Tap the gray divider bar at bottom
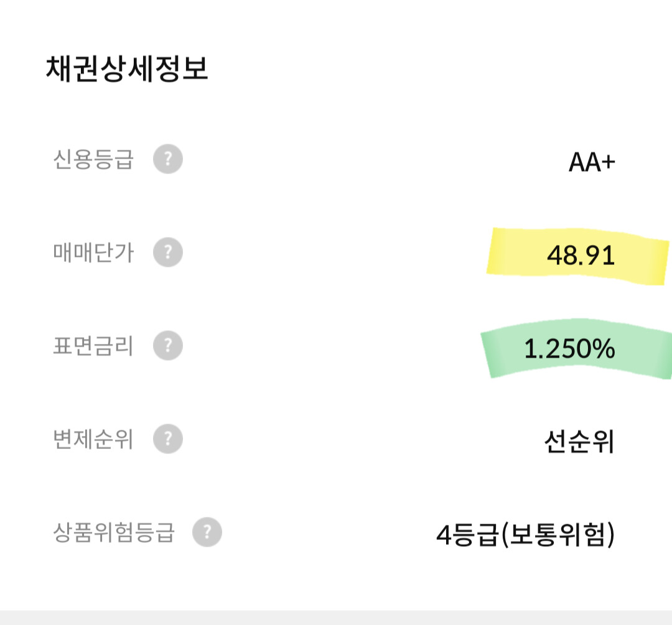Viewport: 672px width, 625px height. 336,617
